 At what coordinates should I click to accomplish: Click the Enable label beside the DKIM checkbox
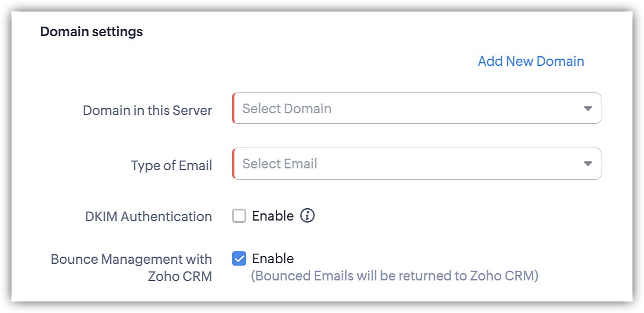273,216
